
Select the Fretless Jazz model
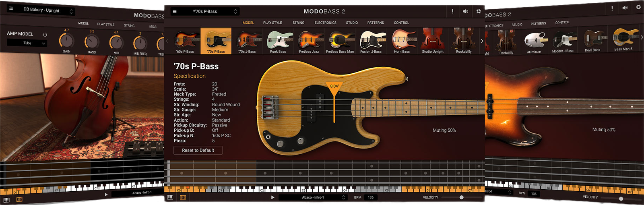[x=309, y=41]
